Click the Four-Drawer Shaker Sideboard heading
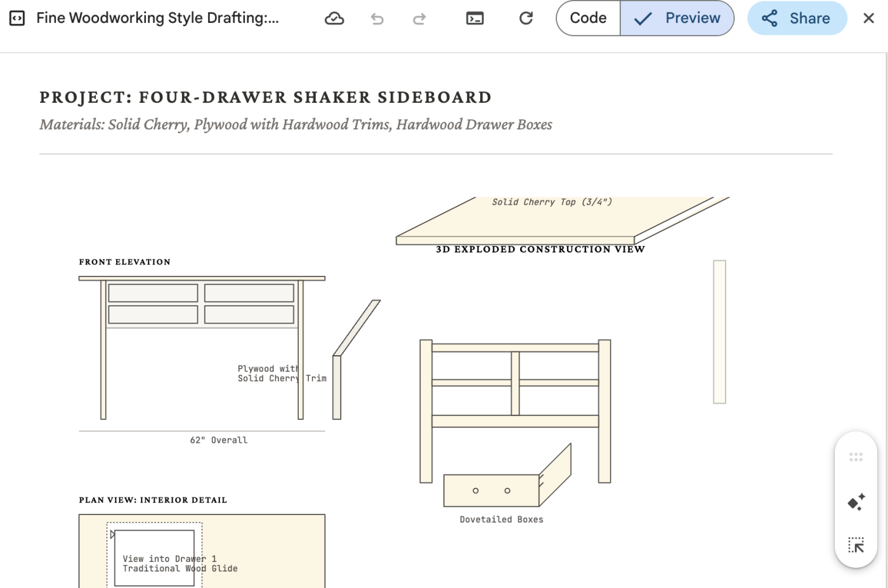This screenshot has height=588, width=888. [265, 98]
